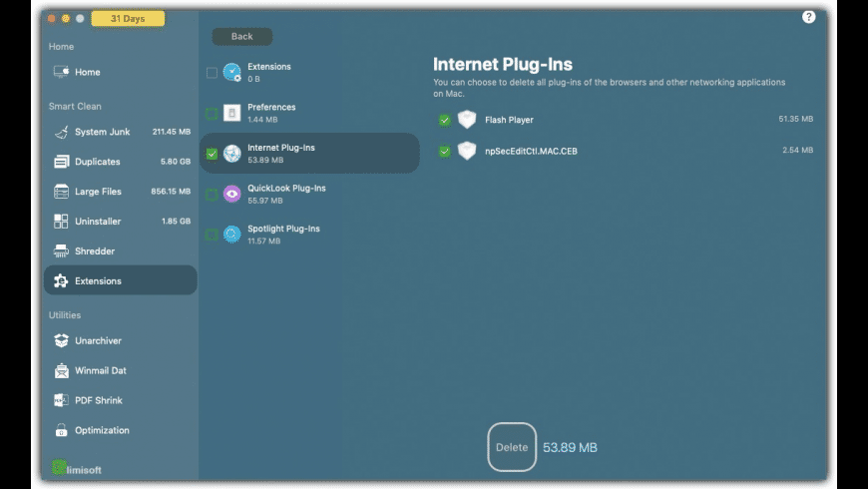Click the Internet Plug-Ins globe icon
868x489 pixels.
(231, 154)
